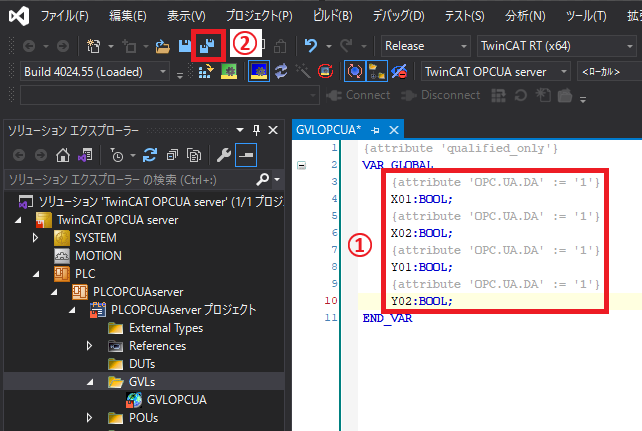Screen dimensions: 642x431
Task: Click the Disconnect button
Action: (441, 95)
